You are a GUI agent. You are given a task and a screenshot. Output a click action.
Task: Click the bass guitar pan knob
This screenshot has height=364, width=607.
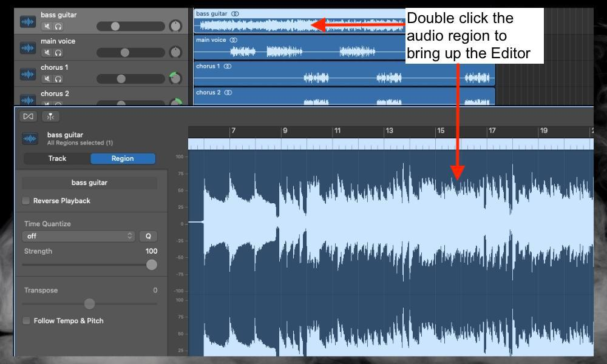tap(175, 26)
